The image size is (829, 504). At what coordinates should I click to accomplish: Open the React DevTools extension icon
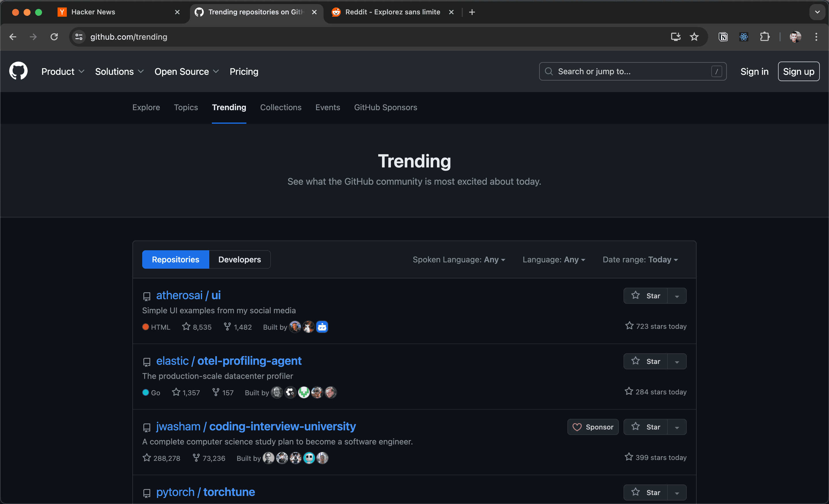pyautogui.click(x=744, y=37)
